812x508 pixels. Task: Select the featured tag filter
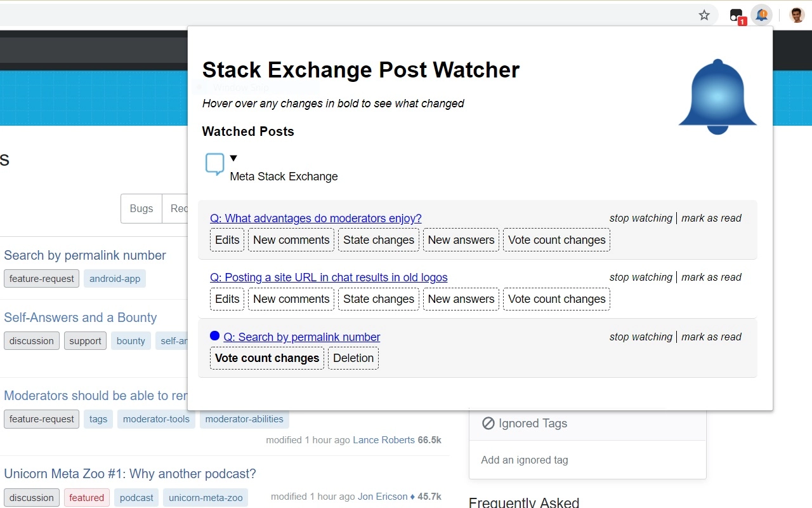pyautogui.click(x=86, y=498)
